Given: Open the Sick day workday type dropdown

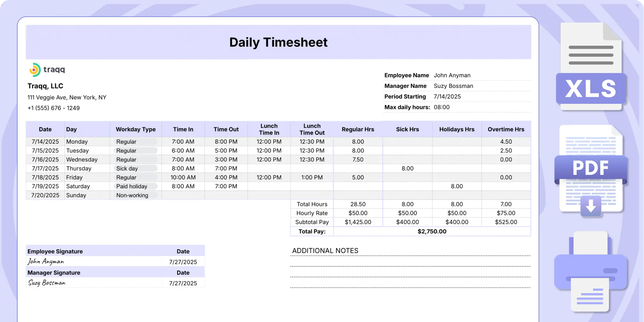Looking at the screenshot, I should click(x=136, y=168).
